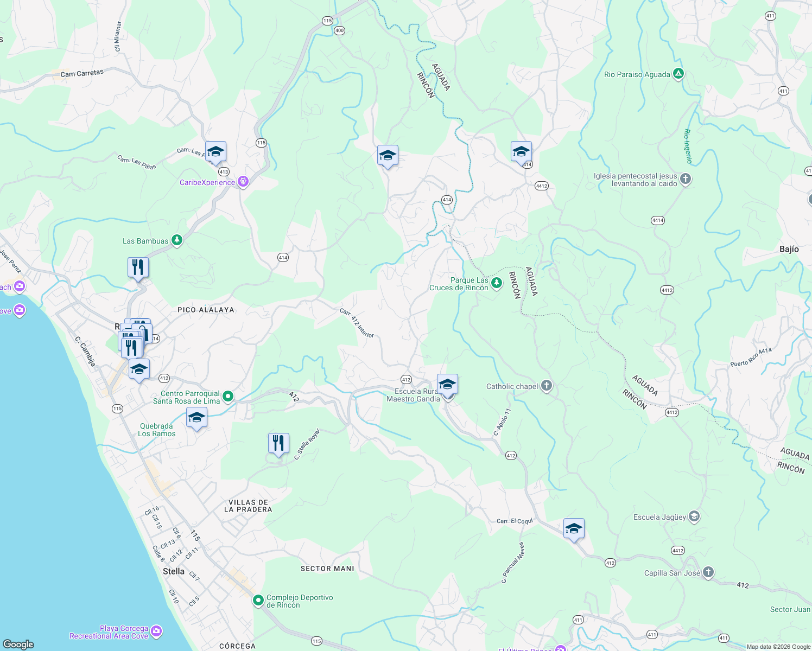Screen dimensions: 812x651
Task: Select the school marker near Quebrada Los Ramos
Action: 196,418
